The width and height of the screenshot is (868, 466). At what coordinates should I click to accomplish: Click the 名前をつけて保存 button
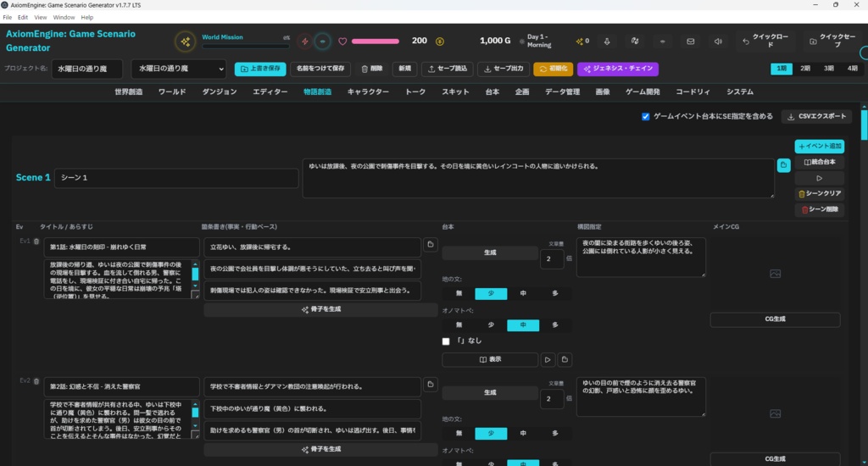320,69
